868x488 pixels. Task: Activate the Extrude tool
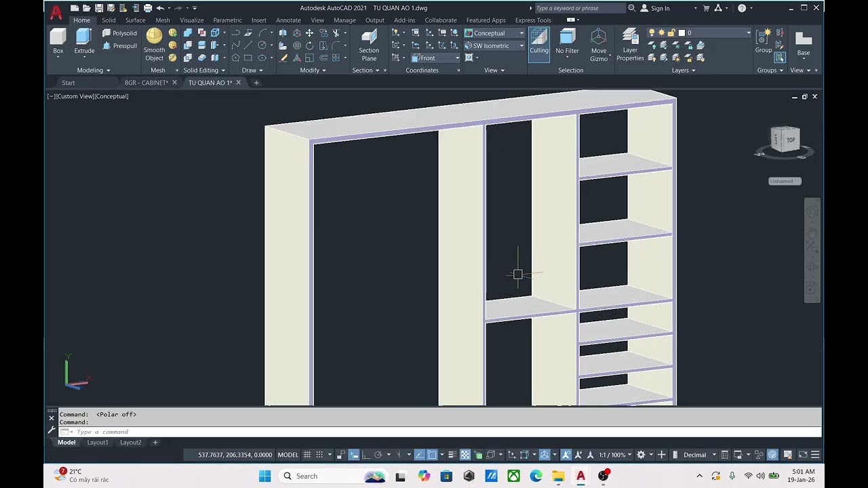coord(84,41)
